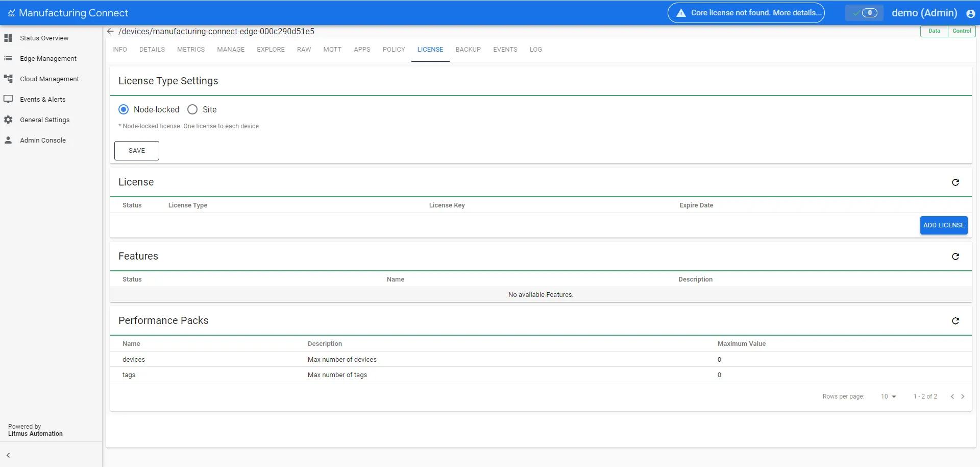Refresh the Performance Packs section
The width and height of the screenshot is (980, 467).
pyautogui.click(x=955, y=321)
